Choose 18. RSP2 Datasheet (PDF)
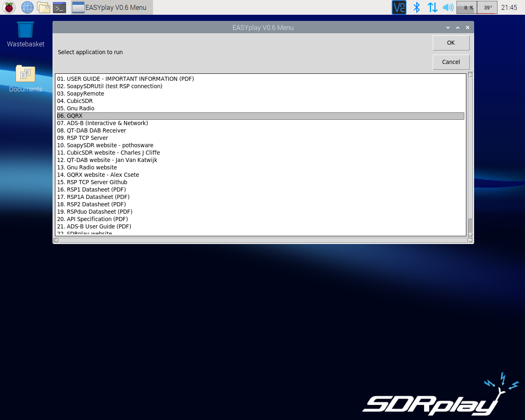This screenshot has width=525, height=420. 260,204
